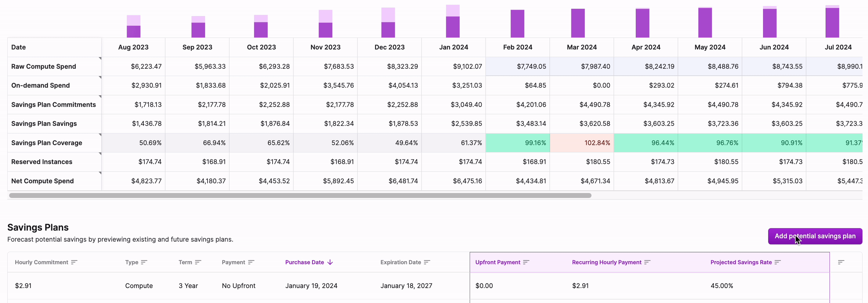Open Recurring Hourly Payment filter icon
Screen dimensions: 868x303
pos(647,262)
